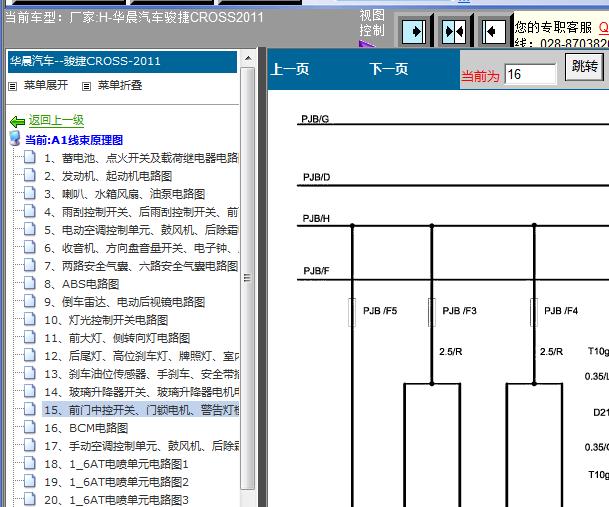Open 5、电动空调控制单元 circuit entry
Screen dimensions: 609x507
click(x=141, y=230)
